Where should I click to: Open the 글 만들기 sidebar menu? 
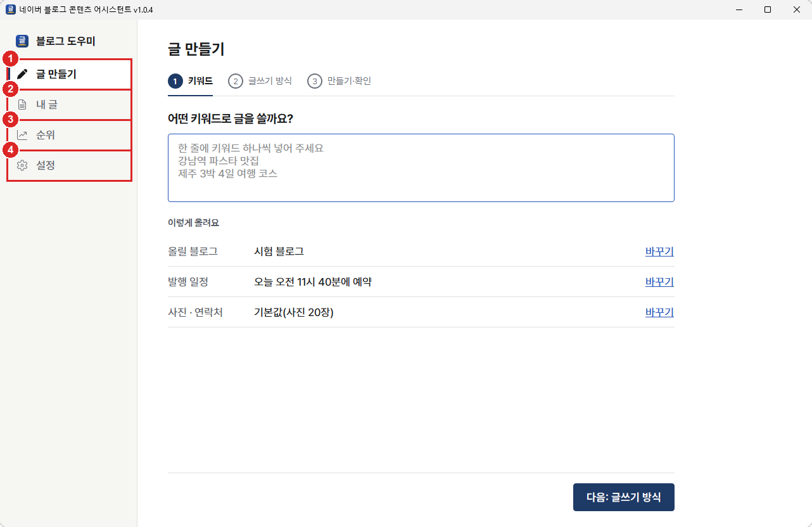click(x=70, y=74)
